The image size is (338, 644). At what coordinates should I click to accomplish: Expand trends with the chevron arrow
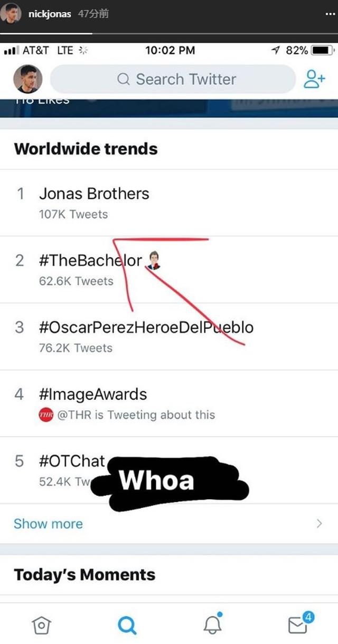point(319,524)
